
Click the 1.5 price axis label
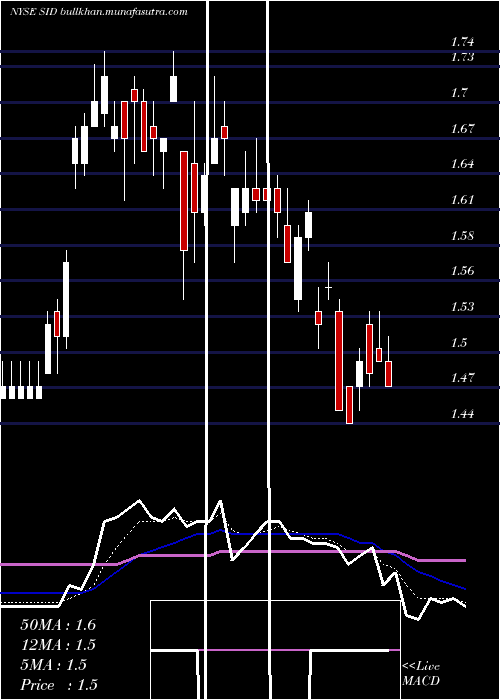click(x=458, y=342)
